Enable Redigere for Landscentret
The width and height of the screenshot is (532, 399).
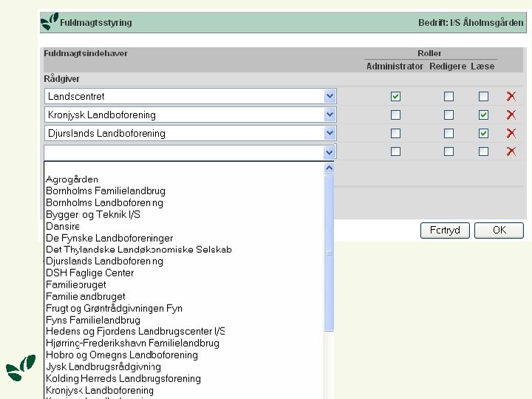click(x=449, y=96)
